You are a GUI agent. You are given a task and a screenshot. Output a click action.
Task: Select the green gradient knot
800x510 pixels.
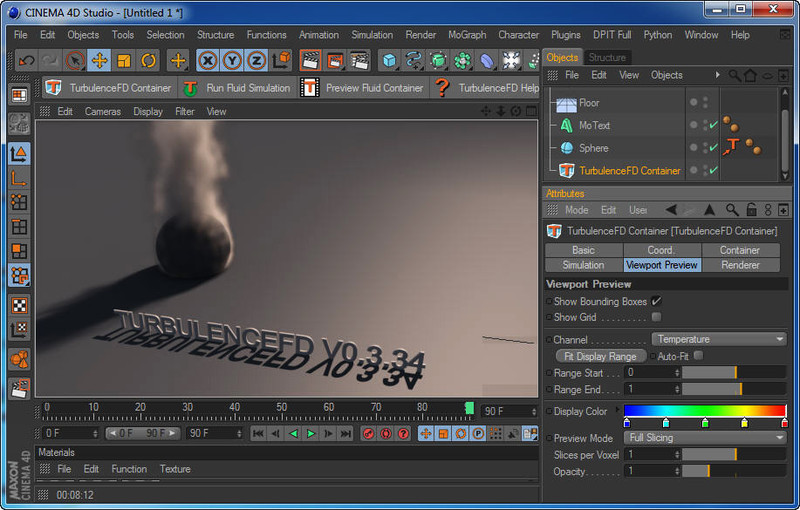[705, 423]
